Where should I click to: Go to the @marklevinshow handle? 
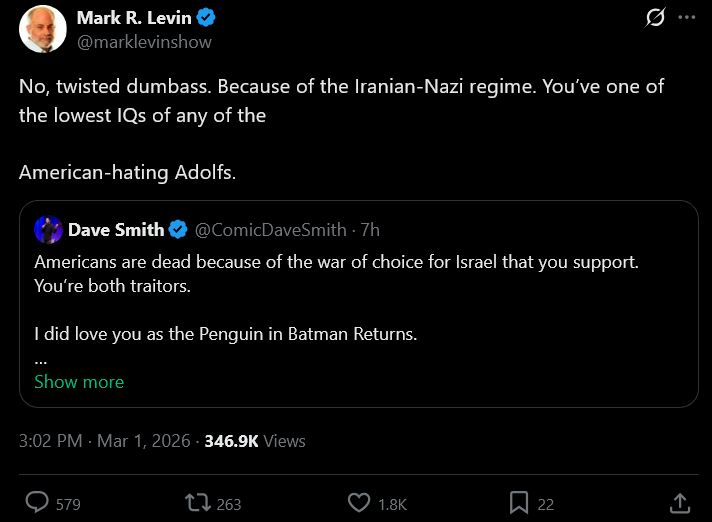[x=144, y=42]
